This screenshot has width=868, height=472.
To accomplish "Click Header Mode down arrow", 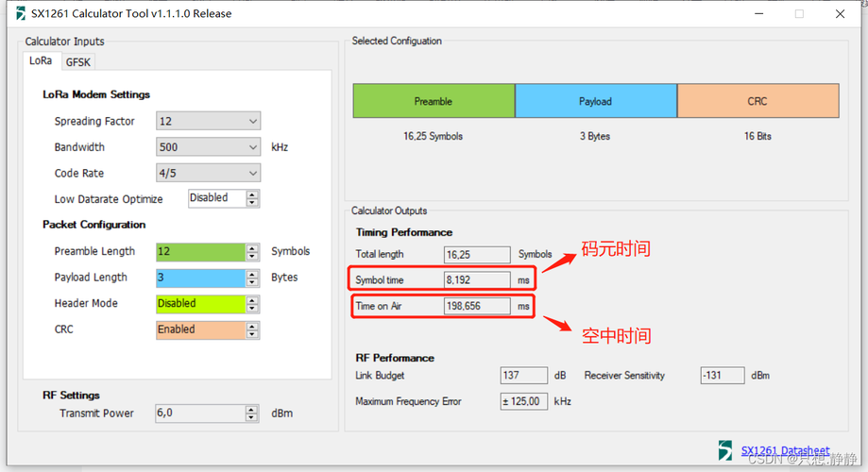I will [x=252, y=308].
